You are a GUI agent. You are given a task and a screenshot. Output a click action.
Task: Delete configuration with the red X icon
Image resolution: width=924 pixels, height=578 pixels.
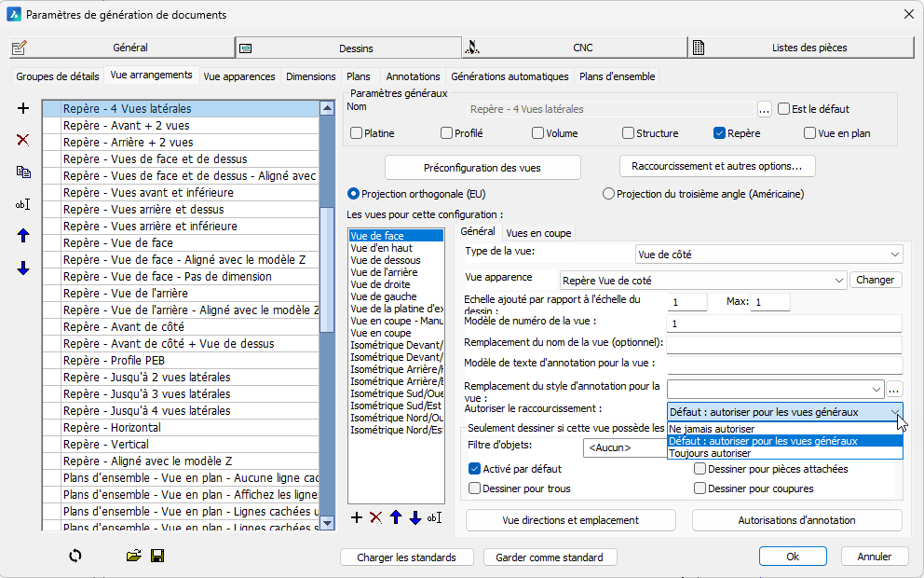[x=23, y=140]
